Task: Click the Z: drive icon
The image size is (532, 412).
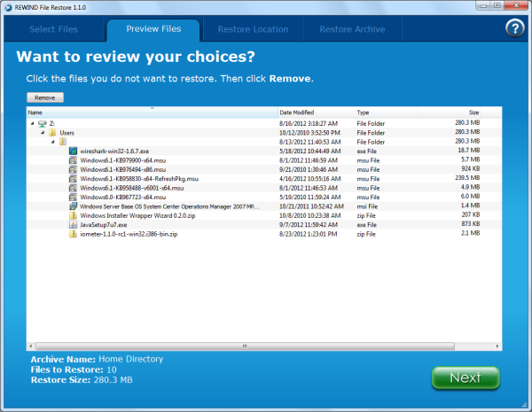Action: pos(43,123)
